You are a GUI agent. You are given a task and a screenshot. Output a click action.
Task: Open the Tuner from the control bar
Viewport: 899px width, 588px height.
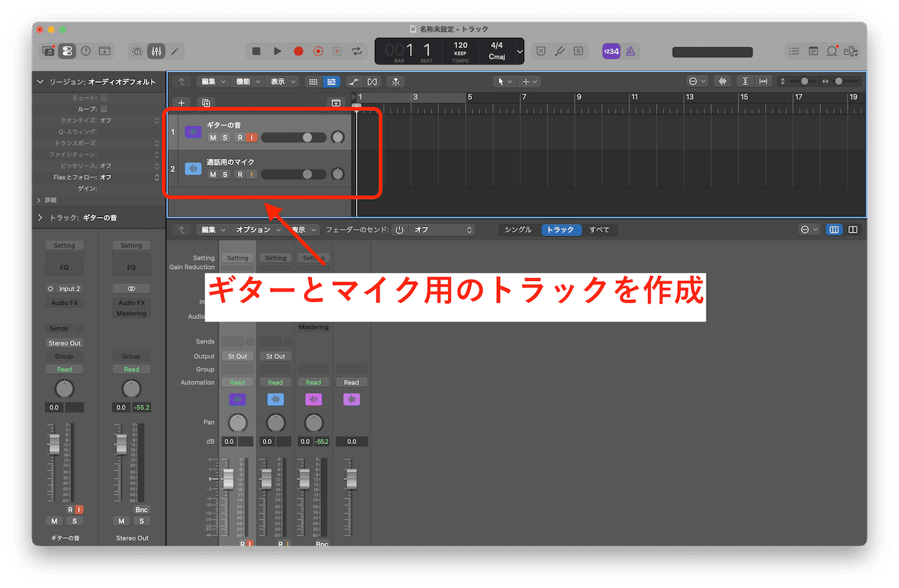point(560,51)
